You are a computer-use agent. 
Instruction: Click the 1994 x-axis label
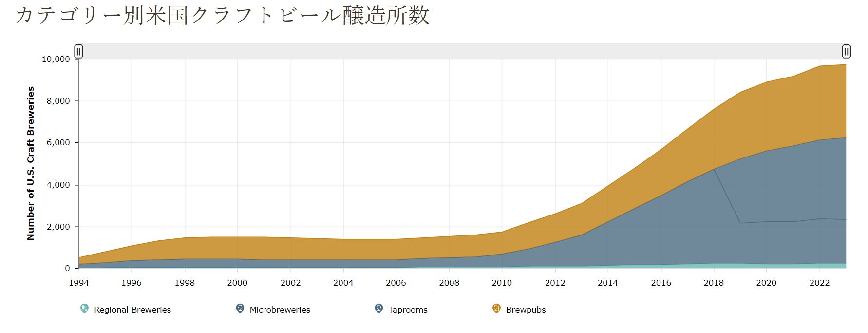point(78,283)
